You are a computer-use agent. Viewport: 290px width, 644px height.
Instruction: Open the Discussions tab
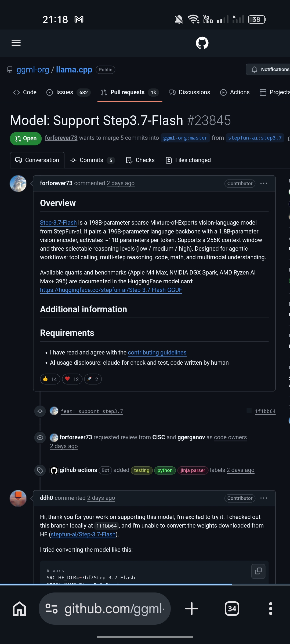click(x=189, y=92)
